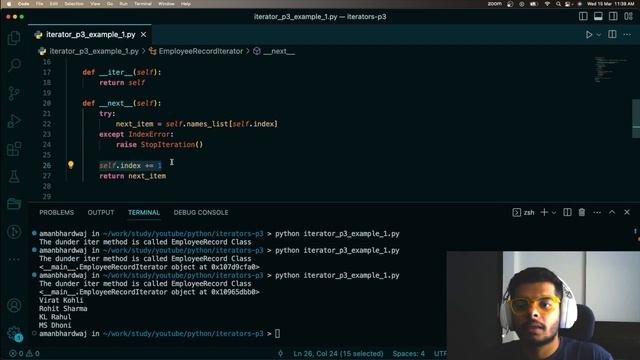Open Spotlight search in macOS menu bar

tap(558, 4)
